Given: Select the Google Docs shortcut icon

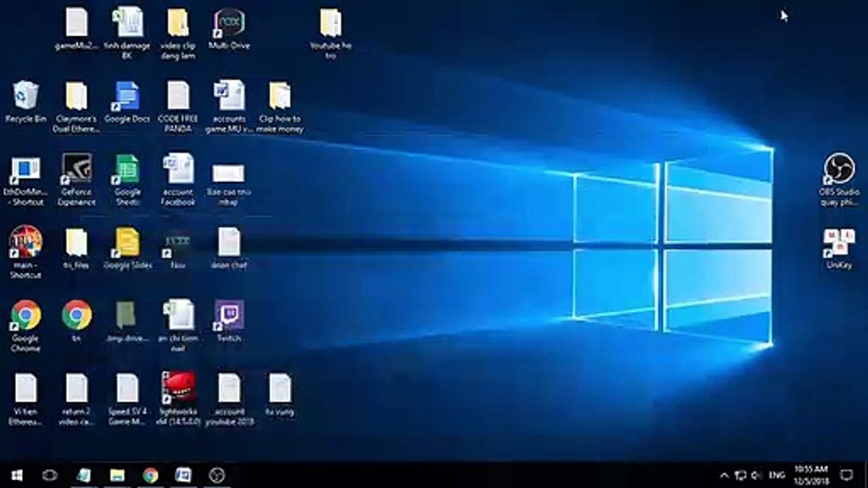Looking at the screenshot, I should click(127, 96).
